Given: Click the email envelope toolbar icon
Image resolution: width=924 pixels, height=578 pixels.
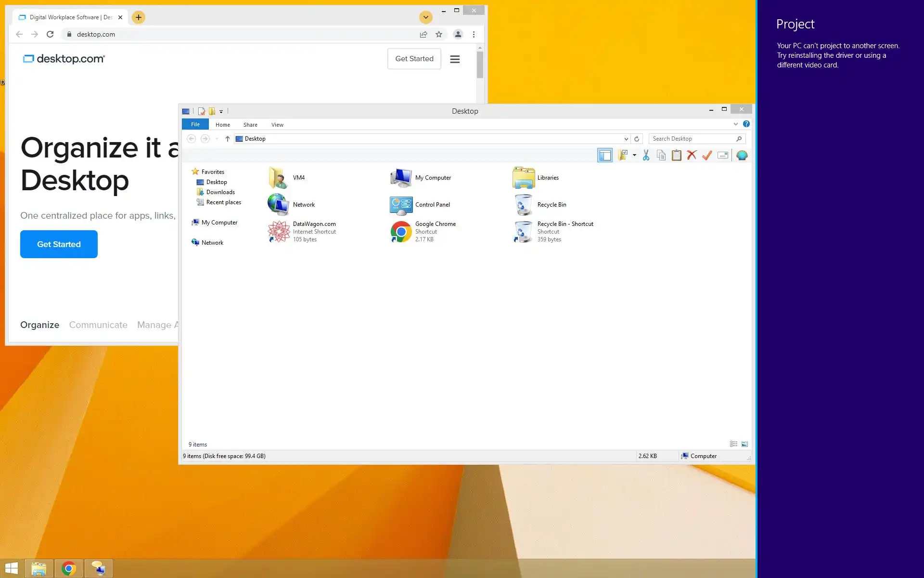Looking at the screenshot, I should click(x=723, y=155).
